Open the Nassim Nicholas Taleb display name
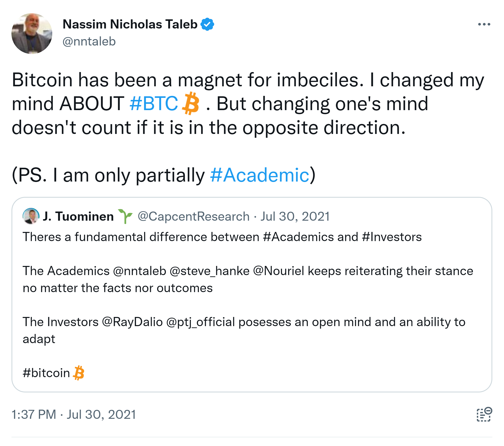 point(130,24)
